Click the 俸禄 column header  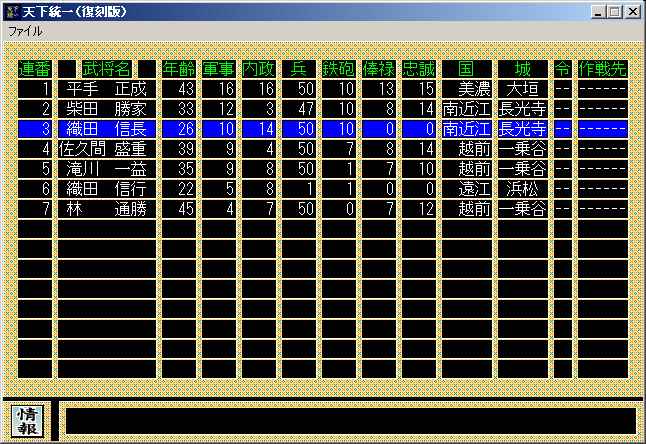click(x=379, y=69)
